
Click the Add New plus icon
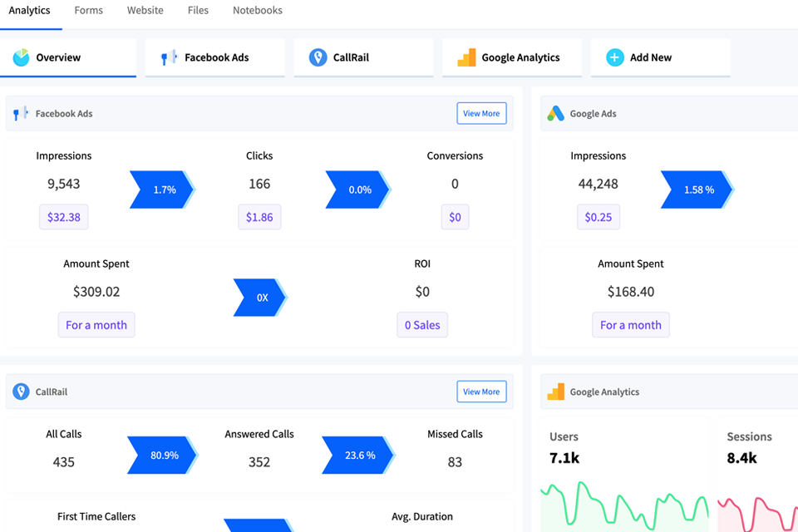(x=615, y=57)
